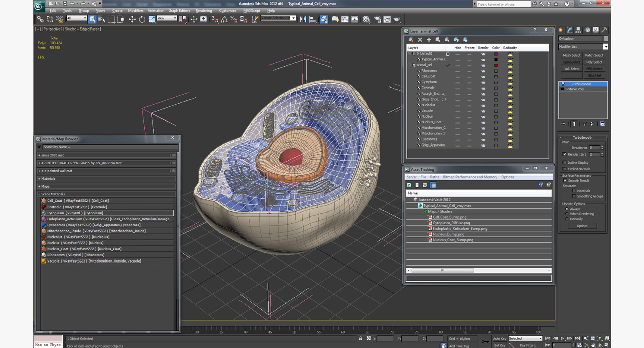
Task: Choose the Select and Move tool
Action: [132, 19]
